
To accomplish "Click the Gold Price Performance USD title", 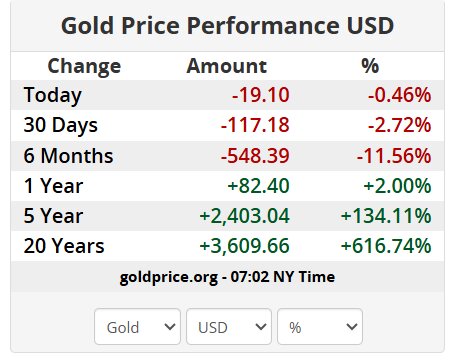I will (228, 26).
